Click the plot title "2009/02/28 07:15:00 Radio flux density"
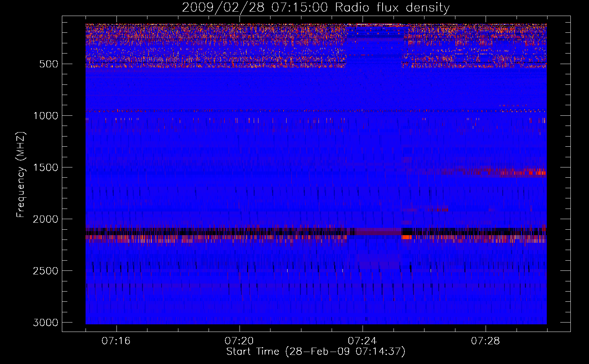This screenshot has height=364, width=589. click(316, 8)
